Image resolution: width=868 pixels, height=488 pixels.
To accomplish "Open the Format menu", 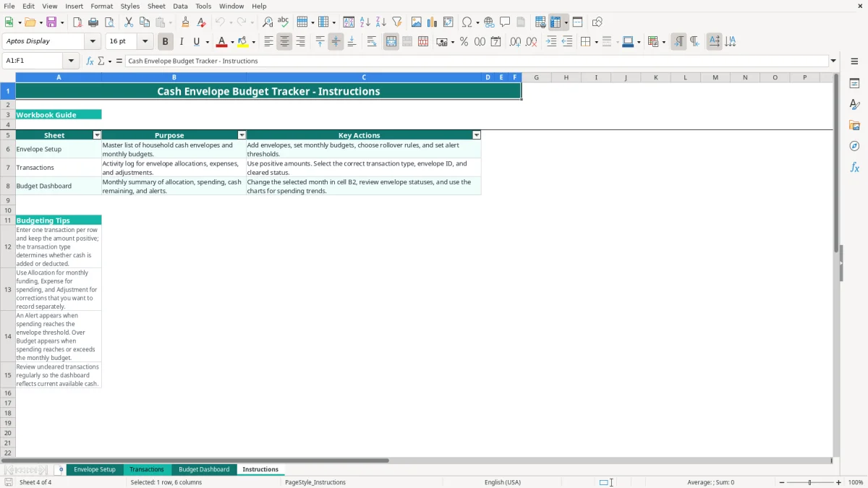I will click(101, 6).
